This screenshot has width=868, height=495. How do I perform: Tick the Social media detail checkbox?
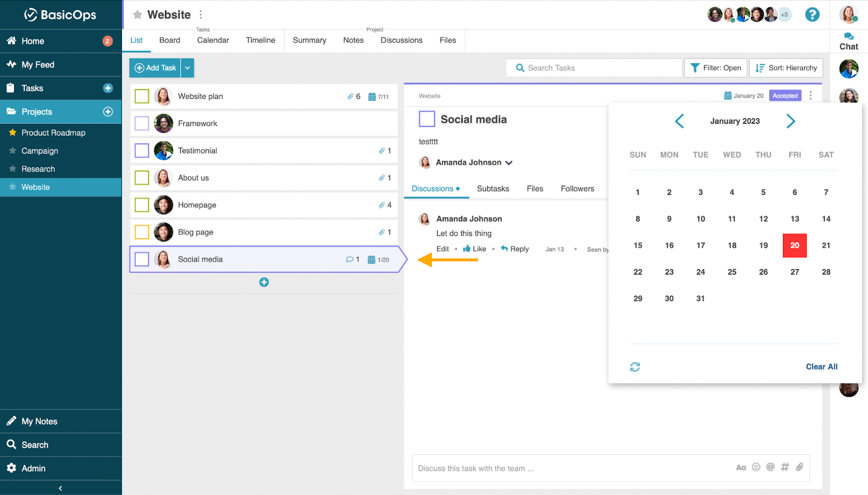(x=427, y=119)
